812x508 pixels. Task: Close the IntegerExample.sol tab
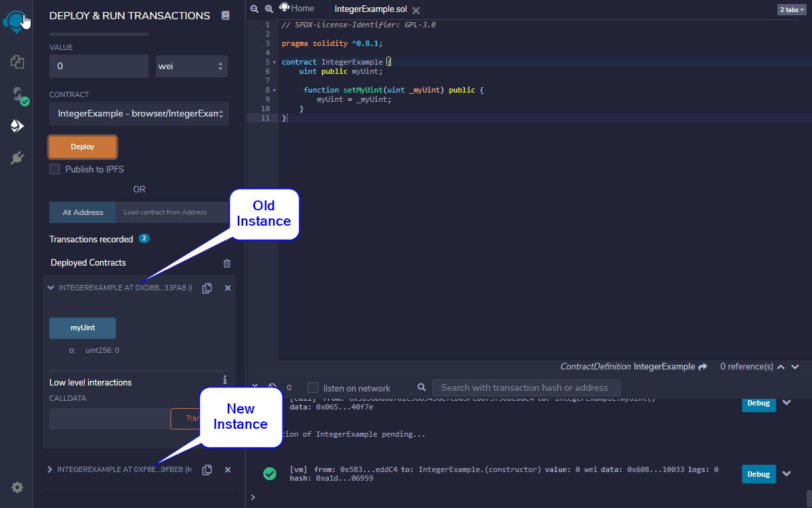click(x=416, y=10)
